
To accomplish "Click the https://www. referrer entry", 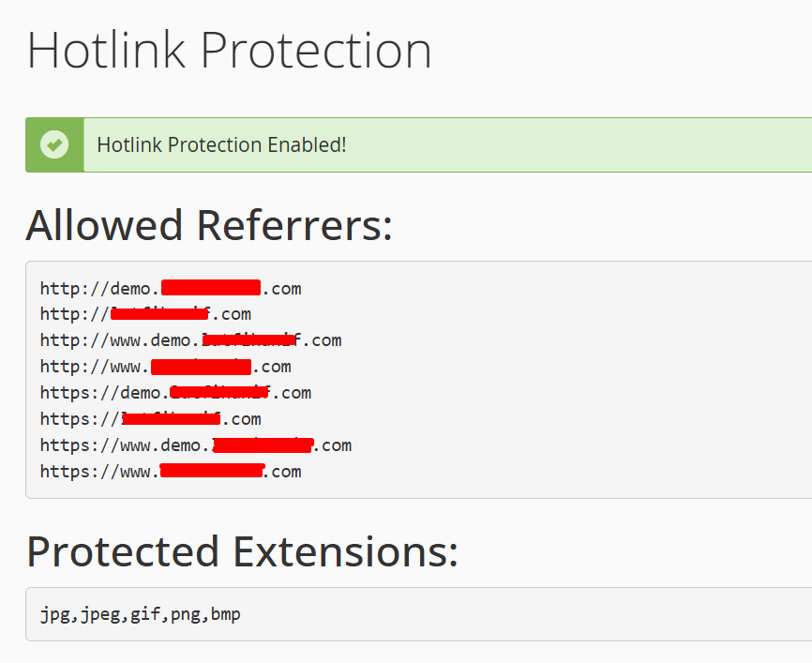I will coord(171,472).
